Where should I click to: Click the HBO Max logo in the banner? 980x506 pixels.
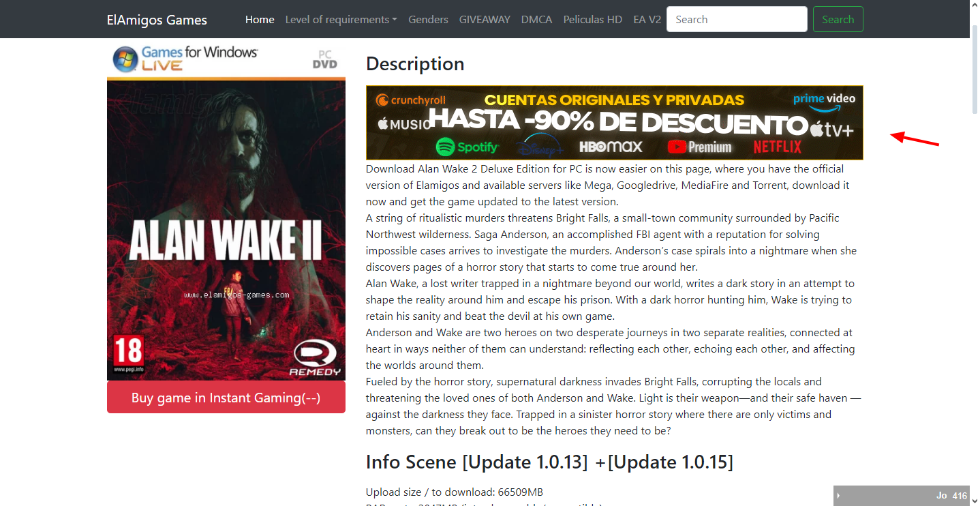click(611, 147)
